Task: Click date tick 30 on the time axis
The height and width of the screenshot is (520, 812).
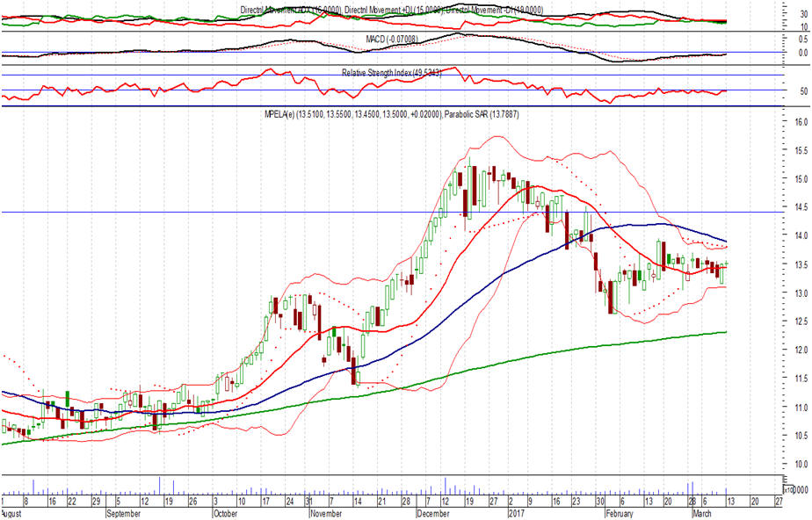Action: pos(600,502)
